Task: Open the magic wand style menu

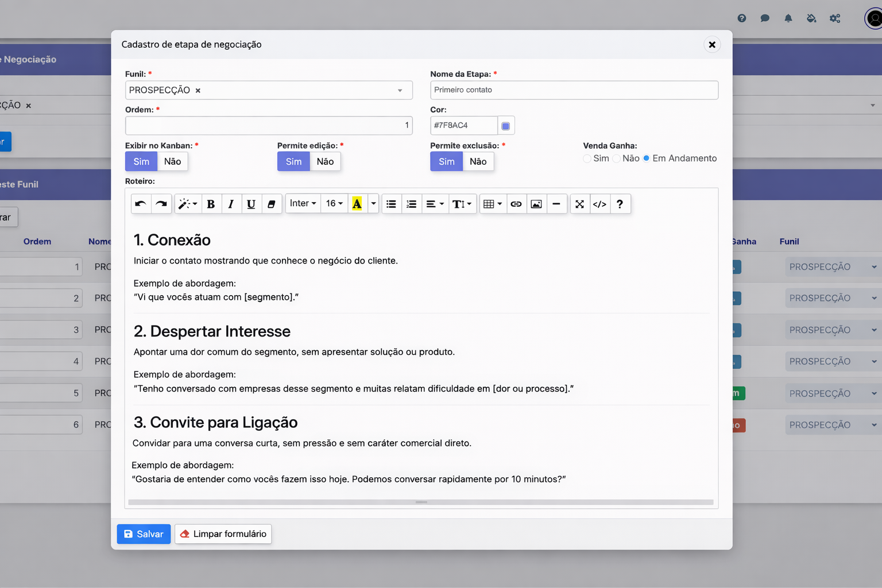Action: click(x=188, y=204)
